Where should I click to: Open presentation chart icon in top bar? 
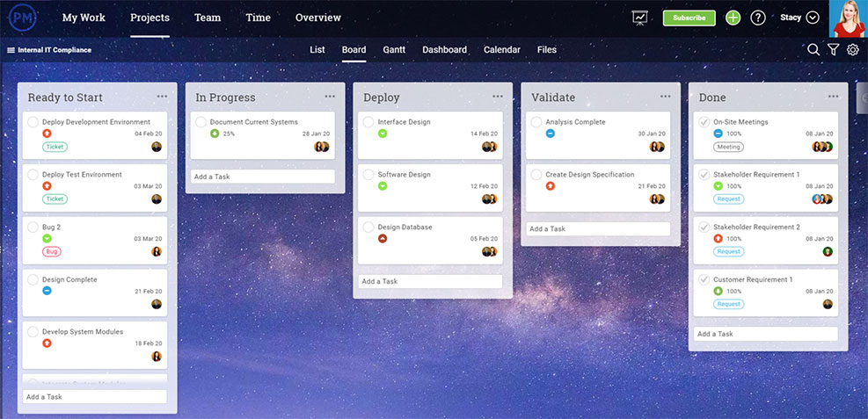(640, 18)
